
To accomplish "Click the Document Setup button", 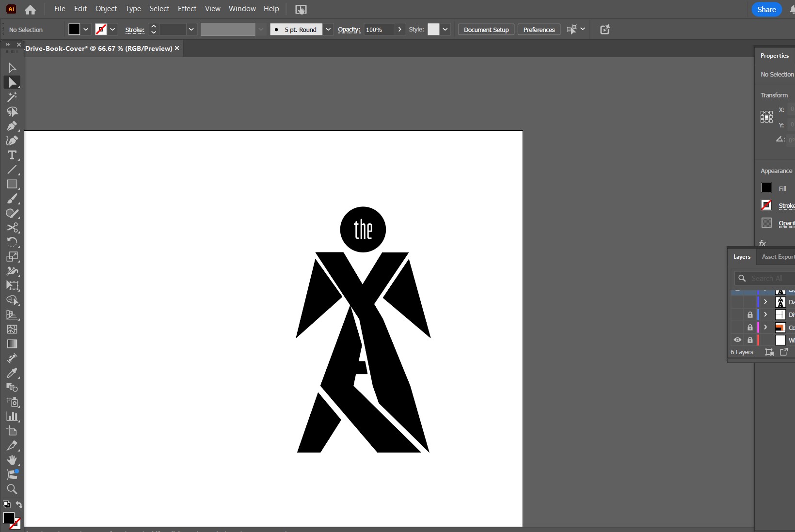I will click(x=486, y=30).
